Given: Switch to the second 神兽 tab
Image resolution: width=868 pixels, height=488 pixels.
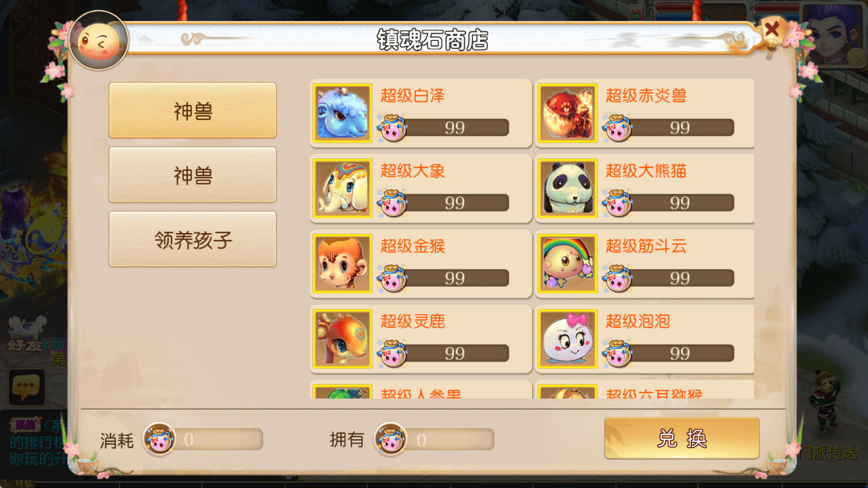Looking at the screenshot, I should pyautogui.click(x=193, y=175).
